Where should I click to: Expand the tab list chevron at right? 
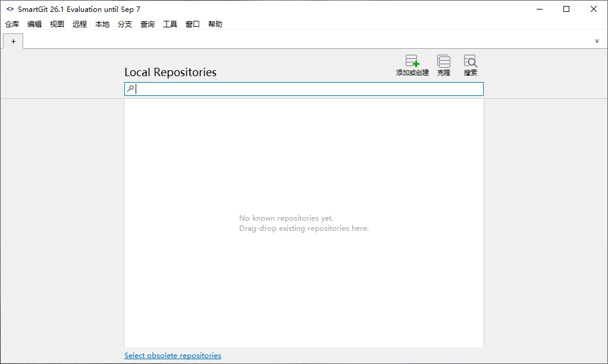pos(597,40)
